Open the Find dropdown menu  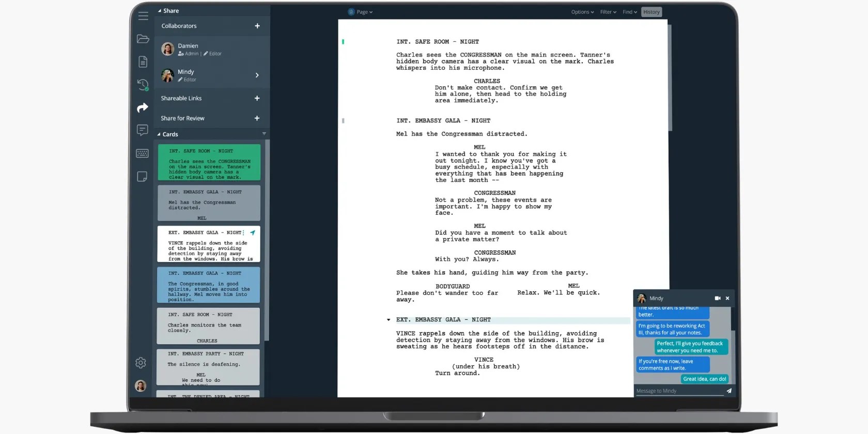tap(630, 12)
